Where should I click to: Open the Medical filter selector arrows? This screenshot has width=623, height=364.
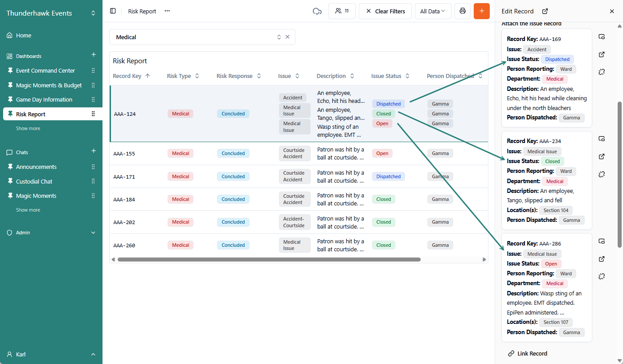click(x=279, y=37)
